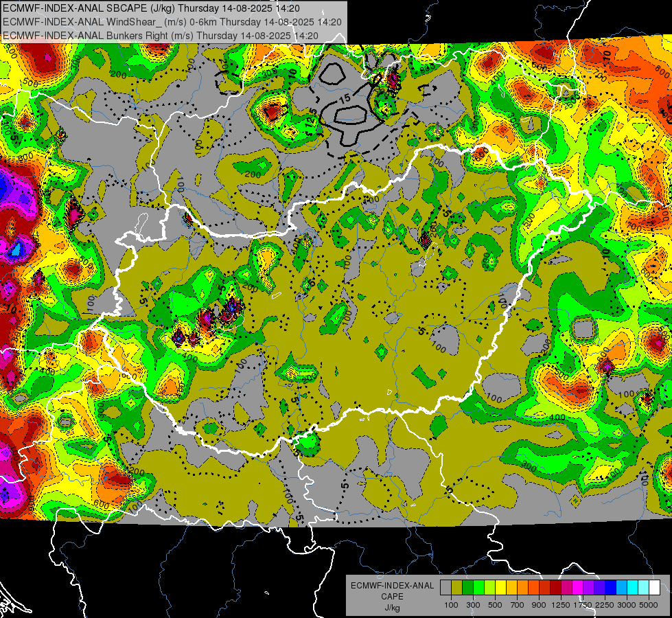Click the WindShear 0-6km title line
Image resolution: width=672 pixels, height=618 pixels.
[172, 22]
